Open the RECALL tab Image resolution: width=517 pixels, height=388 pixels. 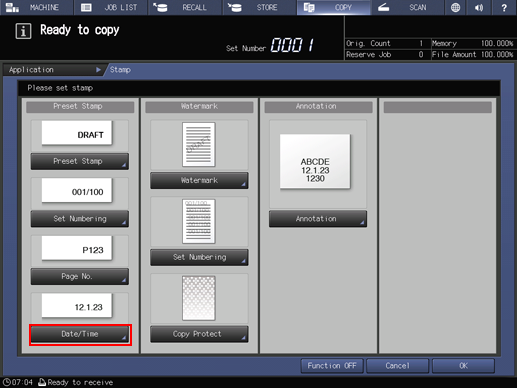pyautogui.click(x=185, y=7)
